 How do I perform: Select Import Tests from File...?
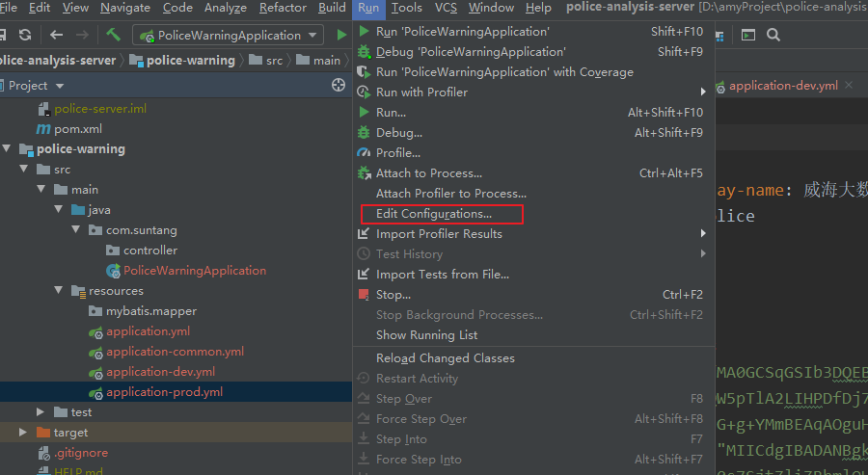(532, 275)
